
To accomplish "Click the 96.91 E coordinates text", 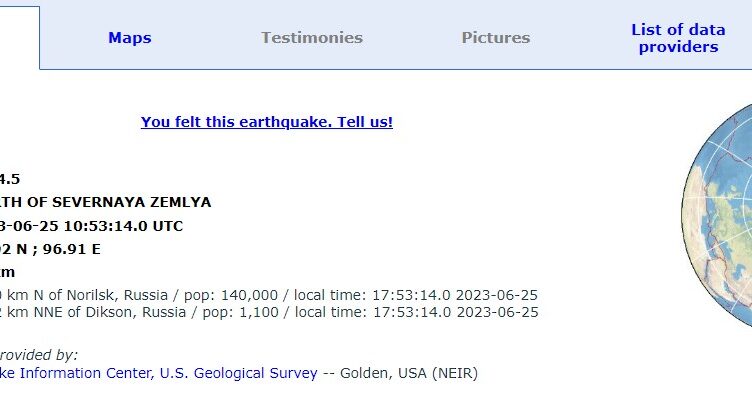I will pyautogui.click(x=71, y=249).
